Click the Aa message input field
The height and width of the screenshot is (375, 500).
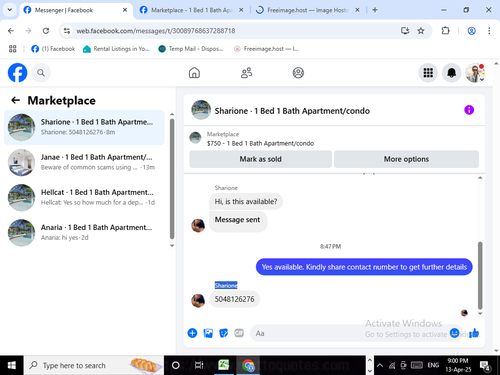click(x=350, y=333)
